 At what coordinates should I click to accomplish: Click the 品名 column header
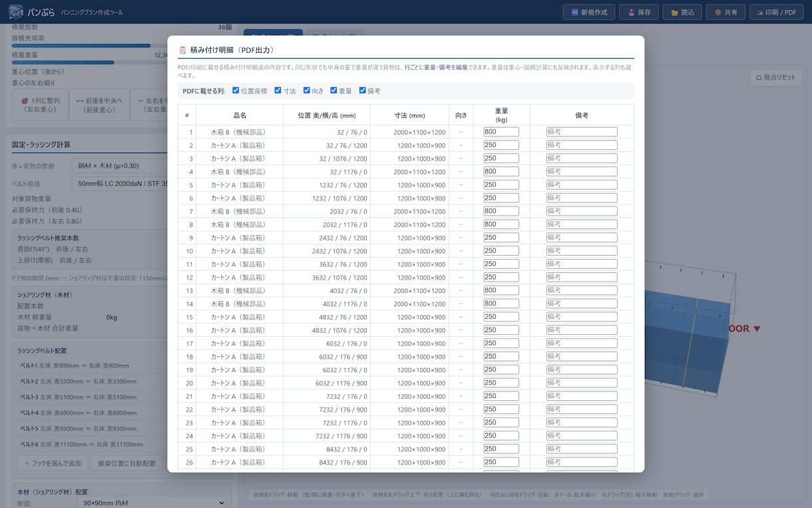pos(240,115)
